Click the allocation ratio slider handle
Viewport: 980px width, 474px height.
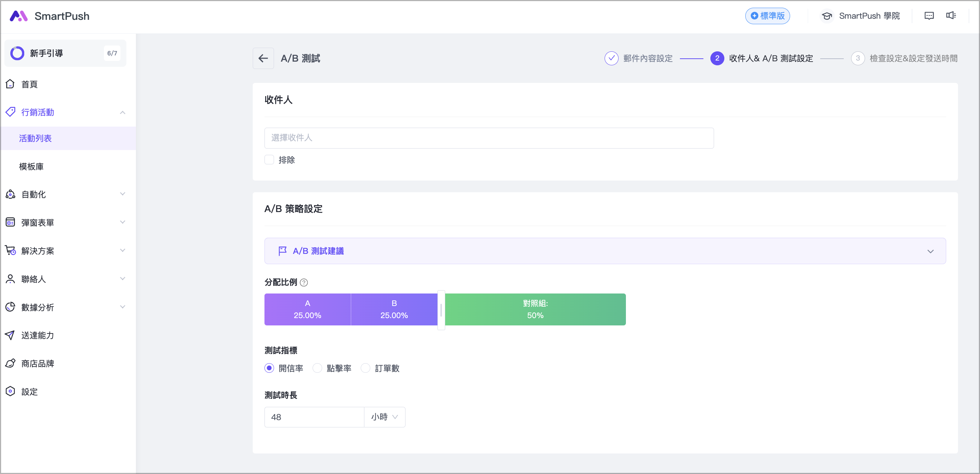[x=441, y=310]
